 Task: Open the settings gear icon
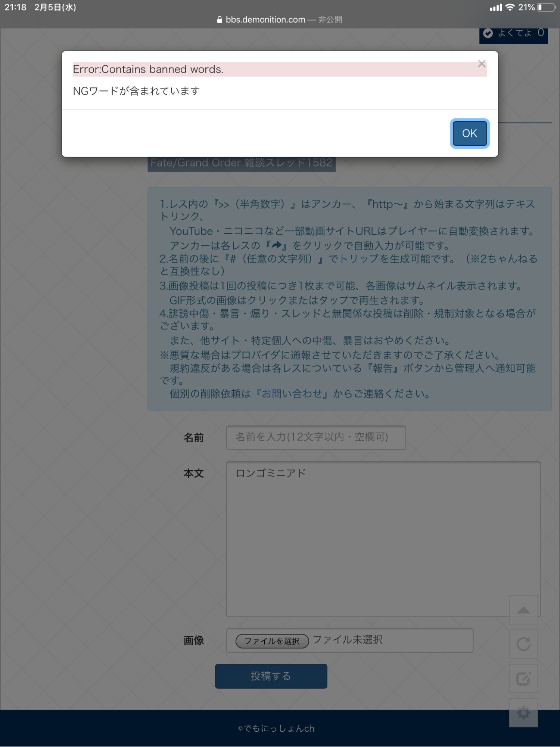point(523,713)
